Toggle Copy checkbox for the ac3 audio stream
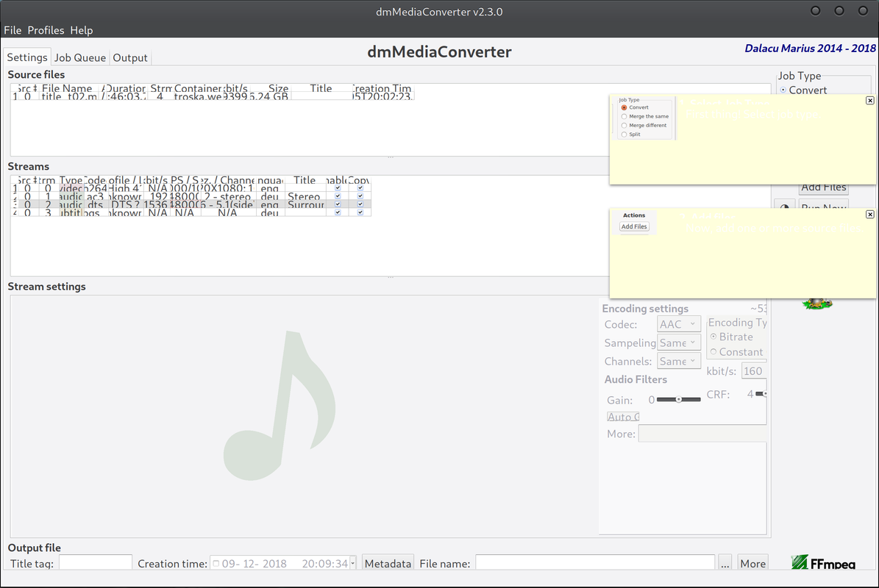 pyautogui.click(x=360, y=196)
